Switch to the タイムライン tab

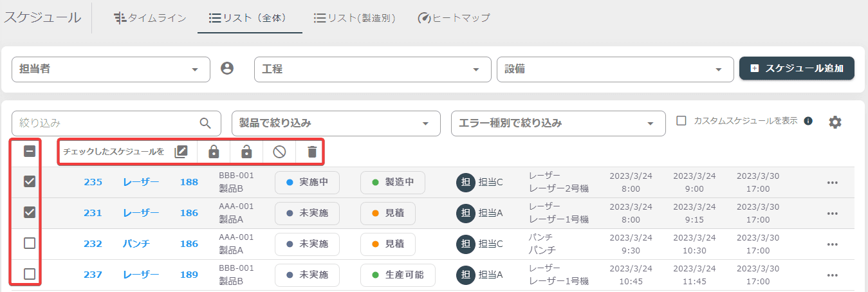pyautogui.click(x=150, y=17)
